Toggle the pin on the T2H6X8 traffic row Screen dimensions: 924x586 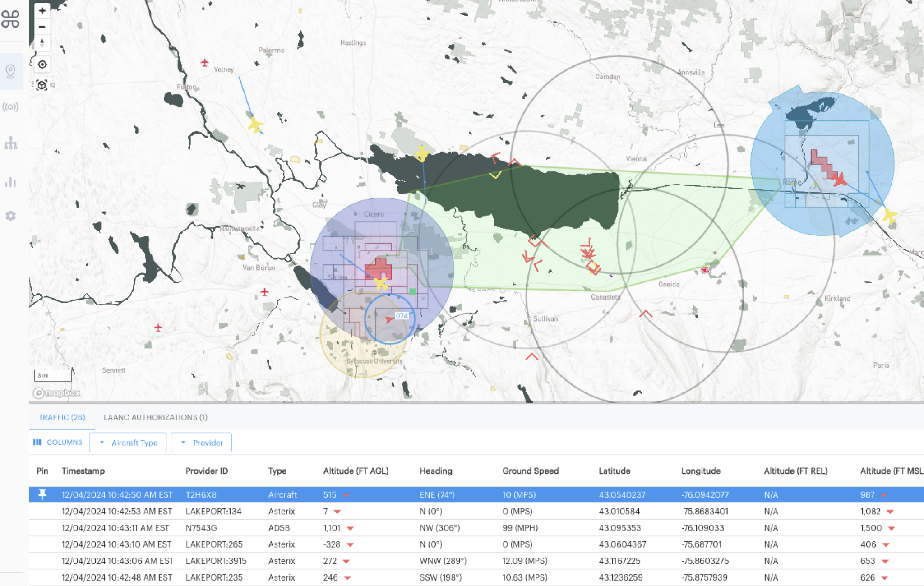click(x=43, y=494)
